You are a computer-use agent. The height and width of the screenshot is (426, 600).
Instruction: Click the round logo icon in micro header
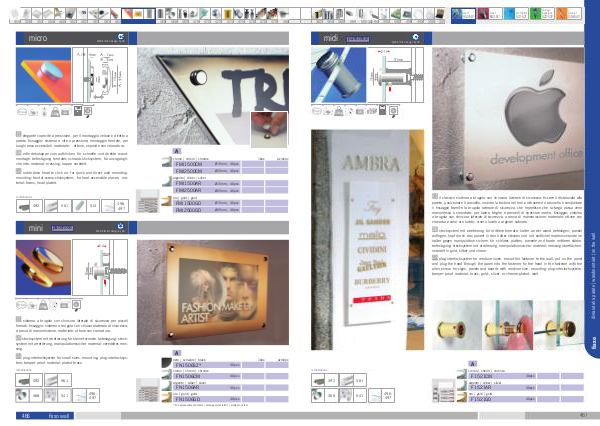coord(121,37)
